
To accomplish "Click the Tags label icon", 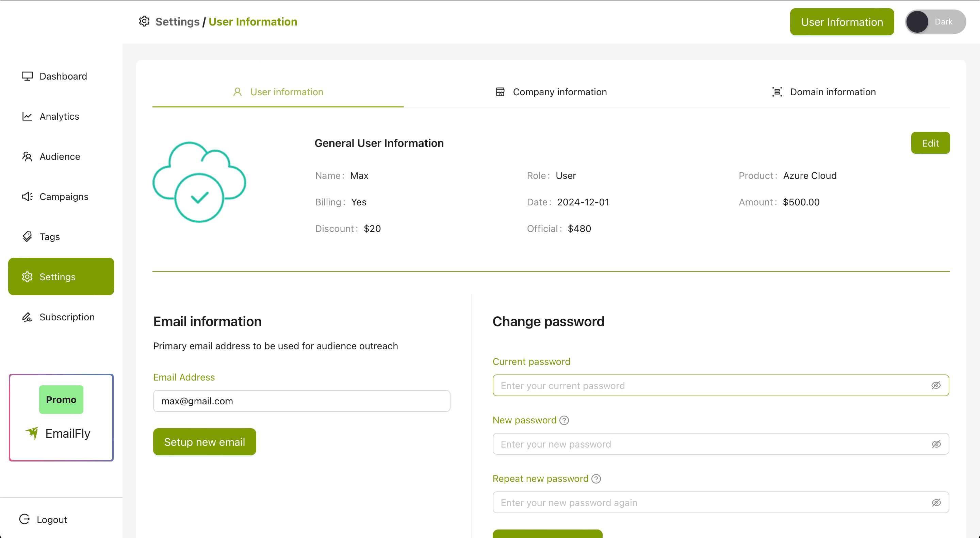I will click(x=27, y=236).
